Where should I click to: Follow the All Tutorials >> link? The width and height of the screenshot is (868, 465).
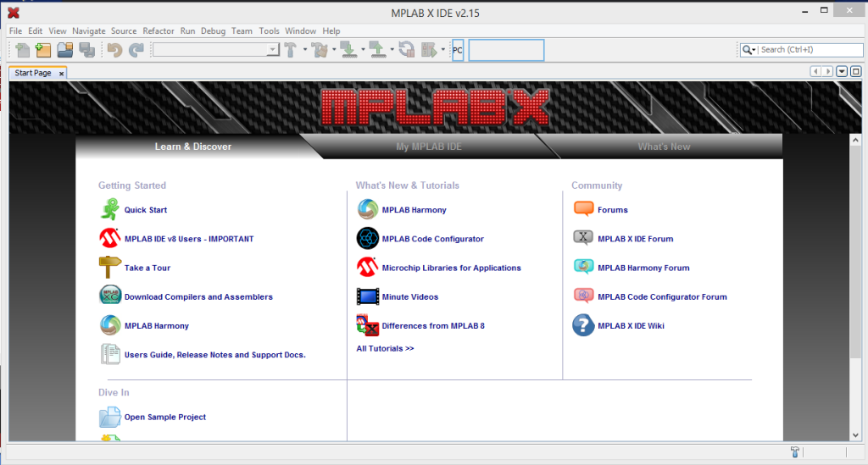point(385,349)
